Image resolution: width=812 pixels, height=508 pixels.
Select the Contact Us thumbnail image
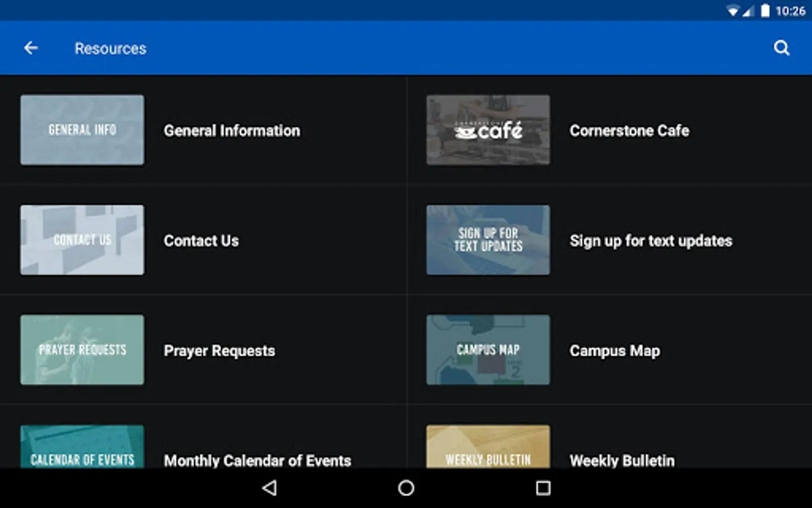(82, 240)
